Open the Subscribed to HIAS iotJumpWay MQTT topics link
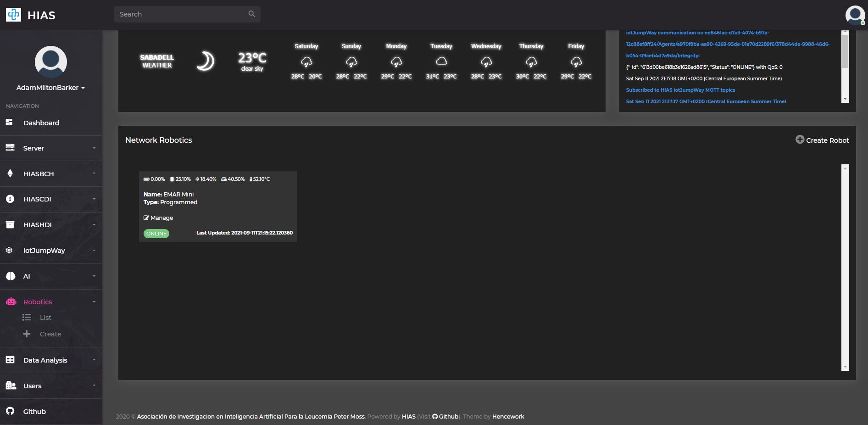Viewport: 868px width, 425px height. pyautogui.click(x=680, y=90)
